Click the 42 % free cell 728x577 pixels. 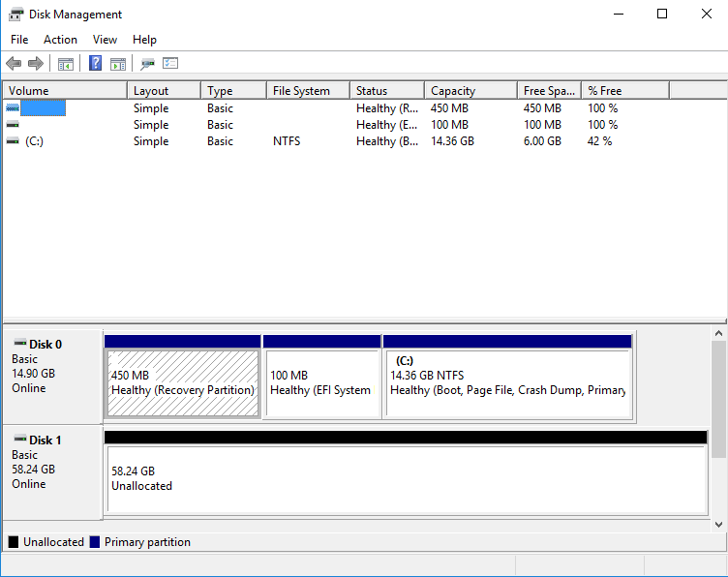click(599, 141)
